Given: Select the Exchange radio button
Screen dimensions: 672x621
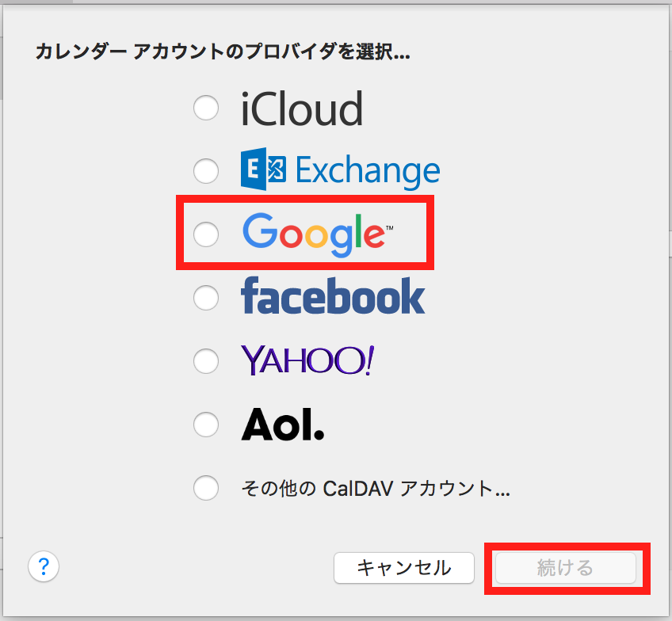Looking at the screenshot, I should [206, 171].
